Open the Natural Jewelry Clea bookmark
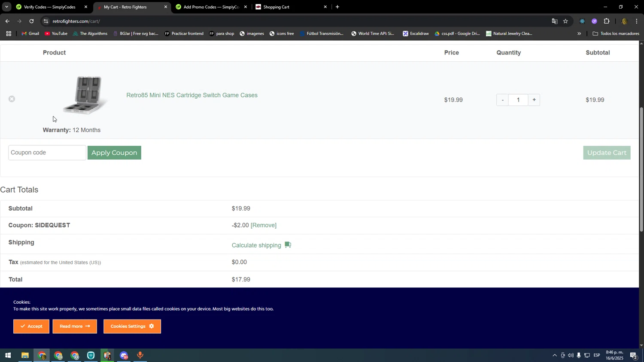This screenshot has height=362, width=644. pos(509,33)
